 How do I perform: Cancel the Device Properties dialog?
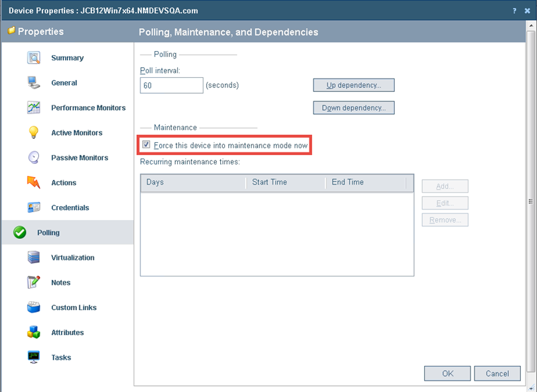pyautogui.click(x=497, y=373)
